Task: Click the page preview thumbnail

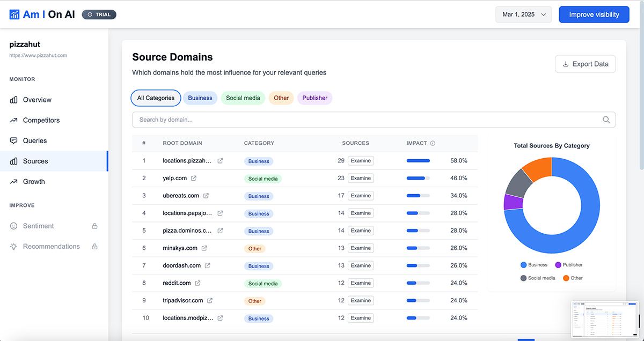Action: click(x=606, y=319)
